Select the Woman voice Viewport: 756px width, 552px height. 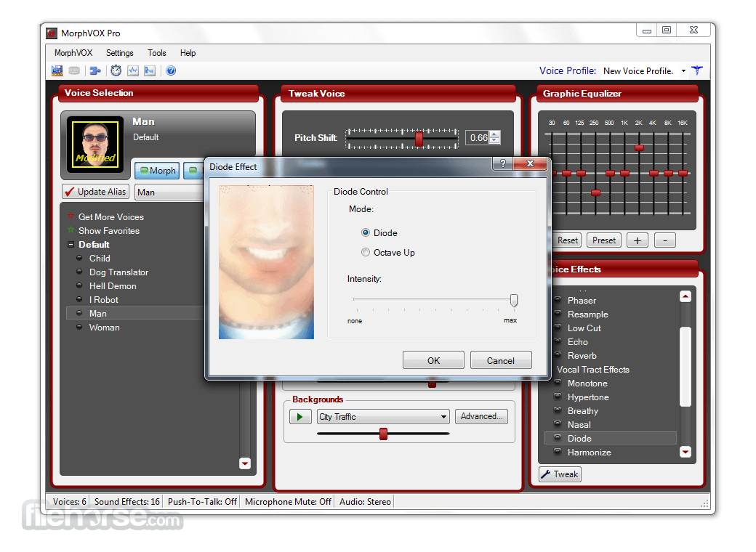[104, 327]
